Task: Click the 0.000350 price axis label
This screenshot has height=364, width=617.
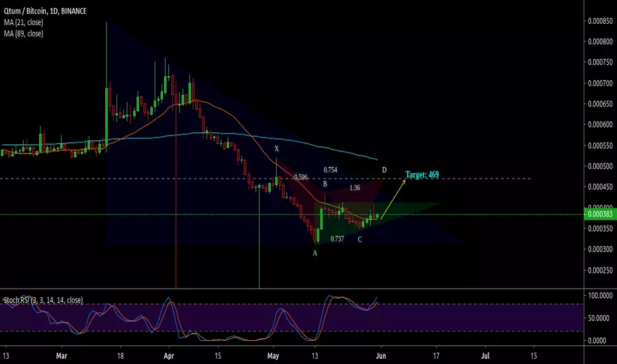Action: tap(600, 228)
